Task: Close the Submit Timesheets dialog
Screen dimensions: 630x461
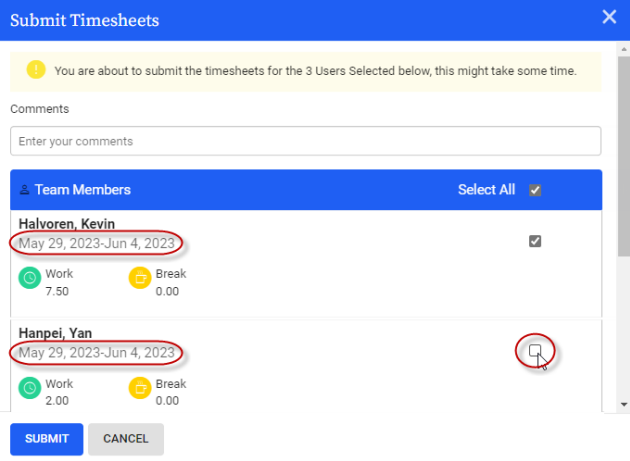Action: [609, 17]
